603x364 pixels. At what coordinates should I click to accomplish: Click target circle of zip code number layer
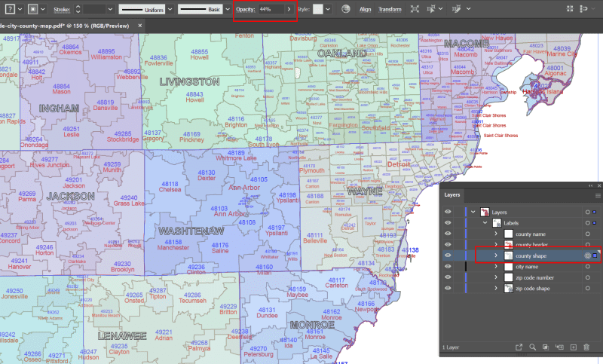(587, 277)
